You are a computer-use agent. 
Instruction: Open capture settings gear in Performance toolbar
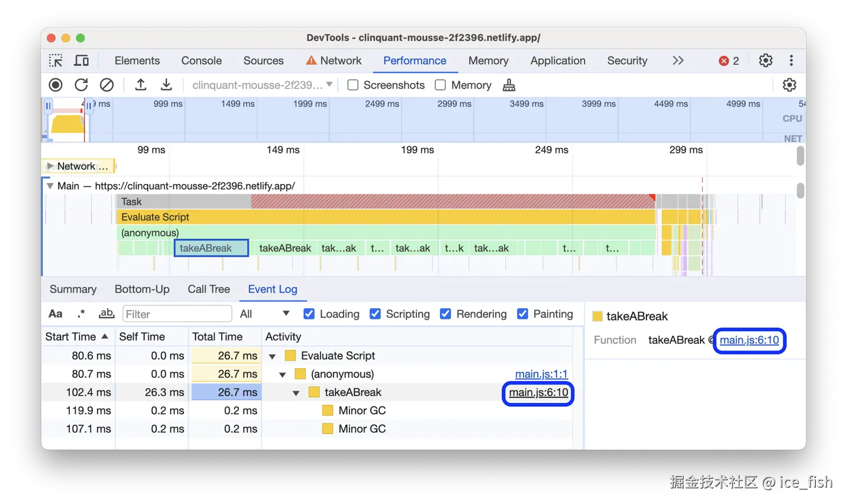[789, 85]
